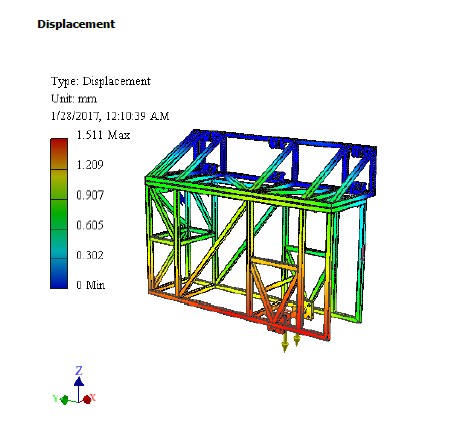This screenshot has width=475, height=428.
Task: Click the blue bottom segment of color bar
Action: tap(59, 274)
